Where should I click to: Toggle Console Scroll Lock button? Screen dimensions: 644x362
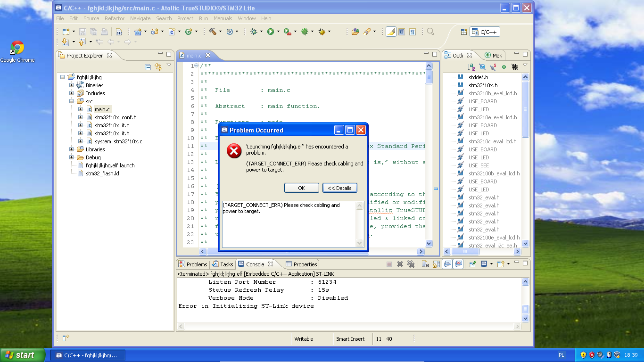pyautogui.click(x=436, y=264)
